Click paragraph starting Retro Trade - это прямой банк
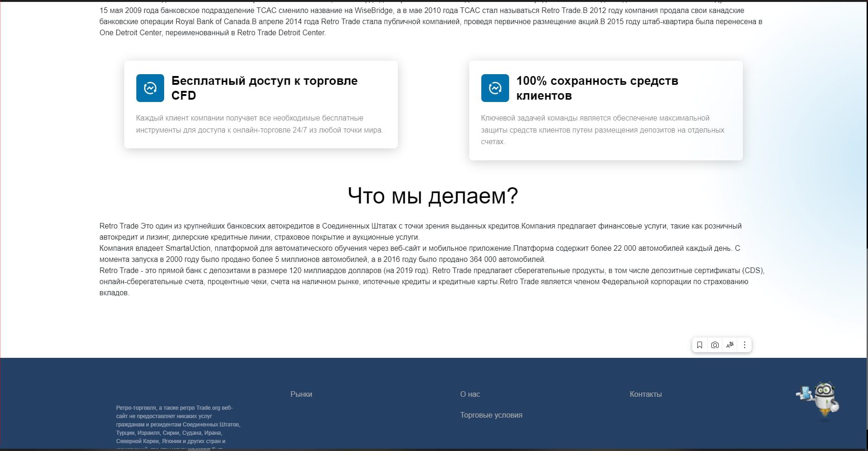Image resolution: width=868 pixels, height=451 pixels. click(x=432, y=281)
